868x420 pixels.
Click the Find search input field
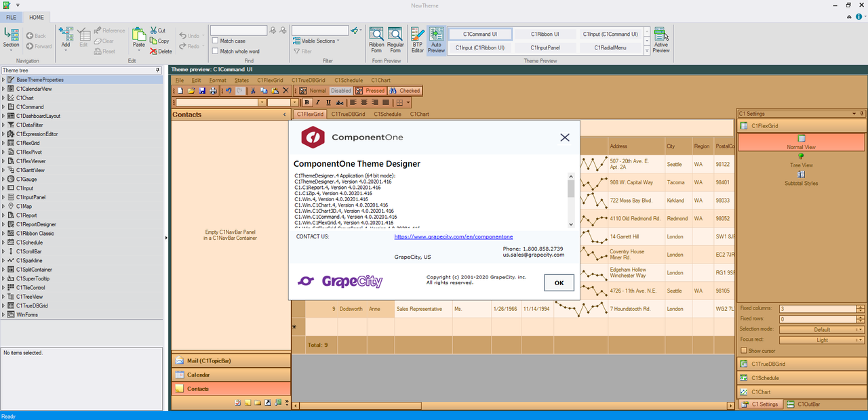point(239,30)
